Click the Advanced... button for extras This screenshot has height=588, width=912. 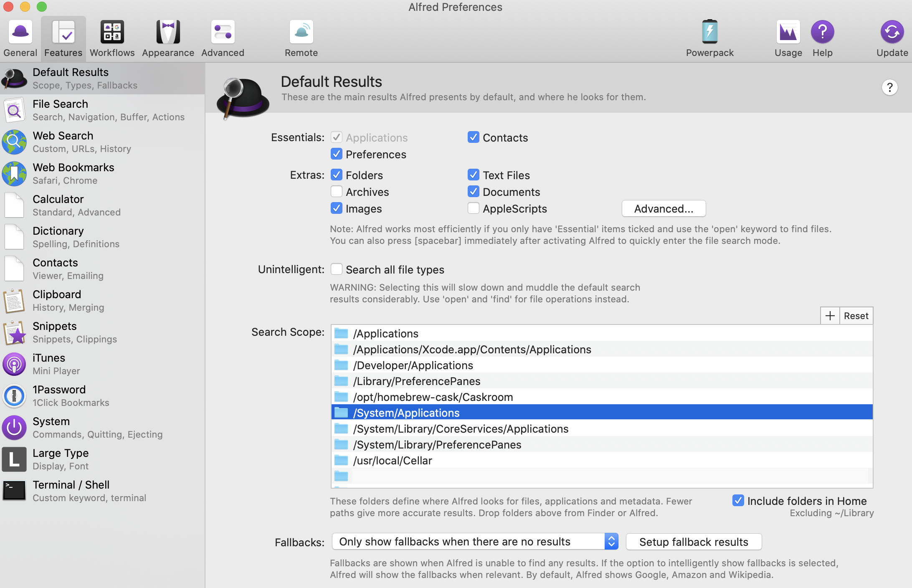click(664, 208)
